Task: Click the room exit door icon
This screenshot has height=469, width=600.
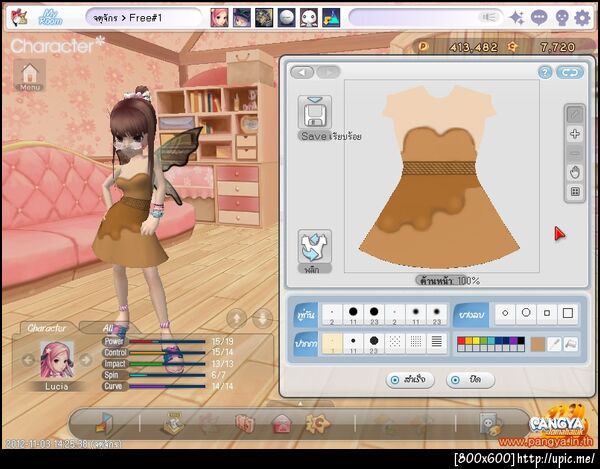Action: (103, 423)
